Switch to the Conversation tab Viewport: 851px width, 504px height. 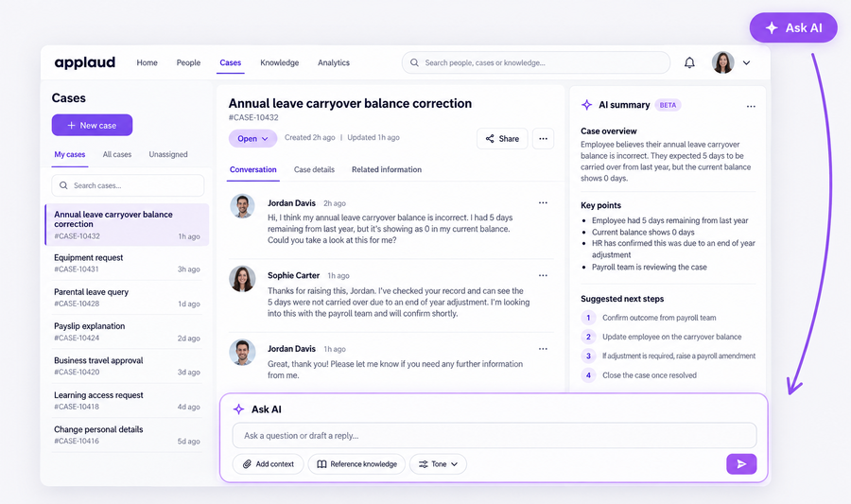(252, 169)
